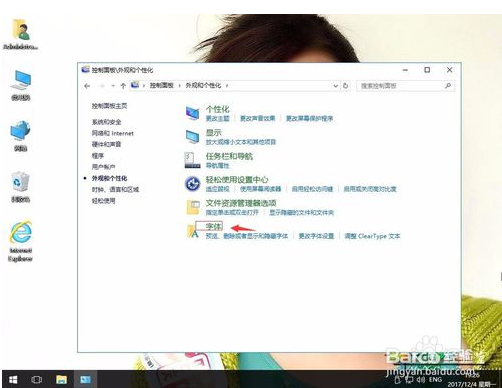Expand the chevron after 外观和个性化 breadcrumb
502x388 pixels.
227,86
